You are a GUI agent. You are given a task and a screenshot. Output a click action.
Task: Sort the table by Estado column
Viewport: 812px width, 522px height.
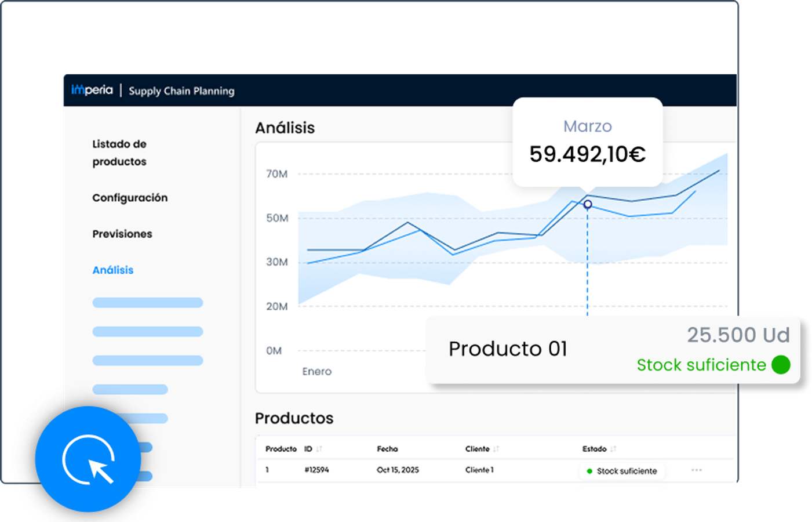613,449
